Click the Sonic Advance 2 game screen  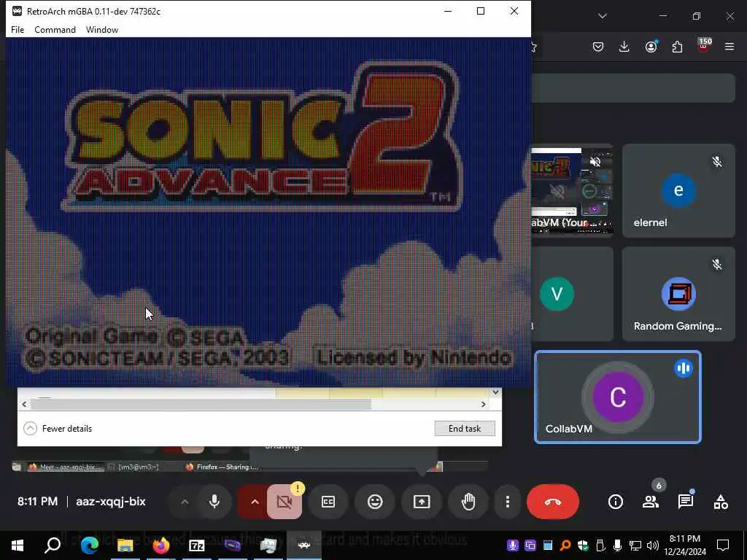(x=268, y=212)
